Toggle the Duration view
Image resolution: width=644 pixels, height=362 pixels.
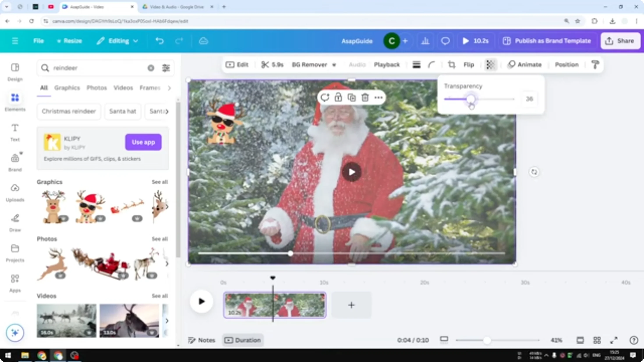pyautogui.click(x=242, y=340)
